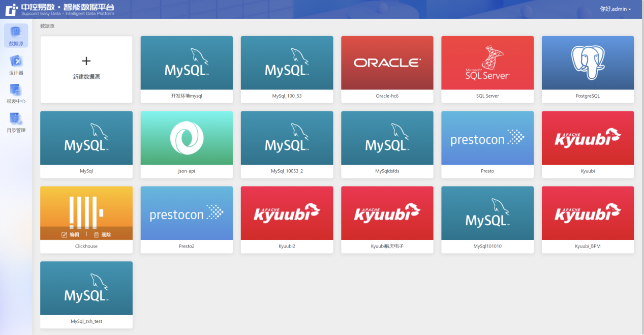Select the MySql_zxh_test data source

pyautogui.click(x=86, y=295)
